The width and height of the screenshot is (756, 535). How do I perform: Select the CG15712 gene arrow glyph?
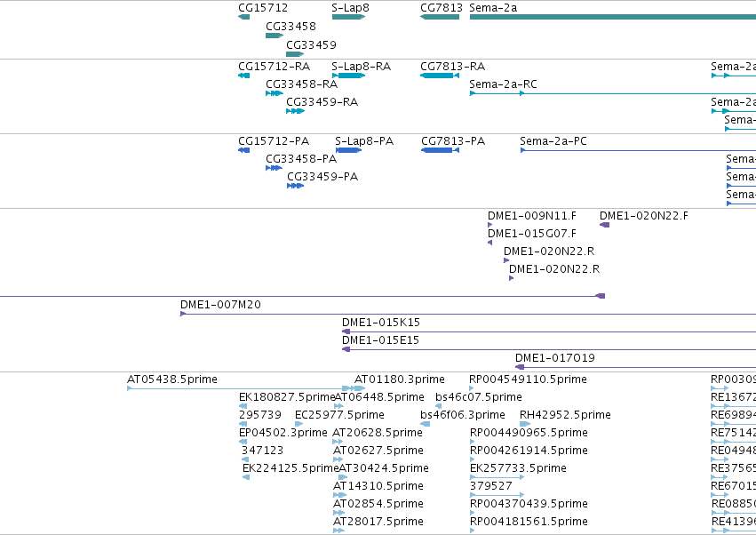click(x=244, y=17)
